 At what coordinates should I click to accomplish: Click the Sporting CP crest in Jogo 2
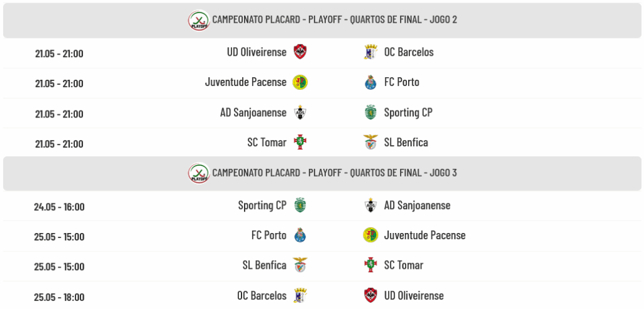[x=370, y=112]
